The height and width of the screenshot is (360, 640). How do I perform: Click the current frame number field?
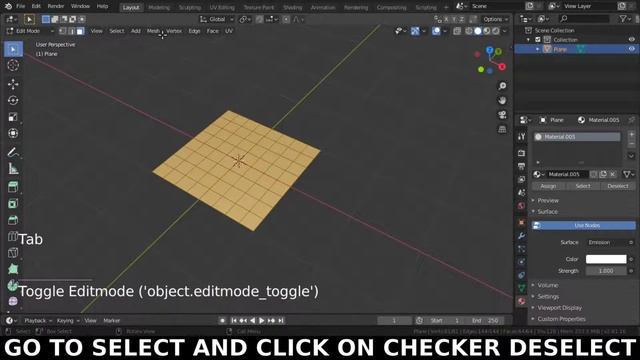(394, 321)
